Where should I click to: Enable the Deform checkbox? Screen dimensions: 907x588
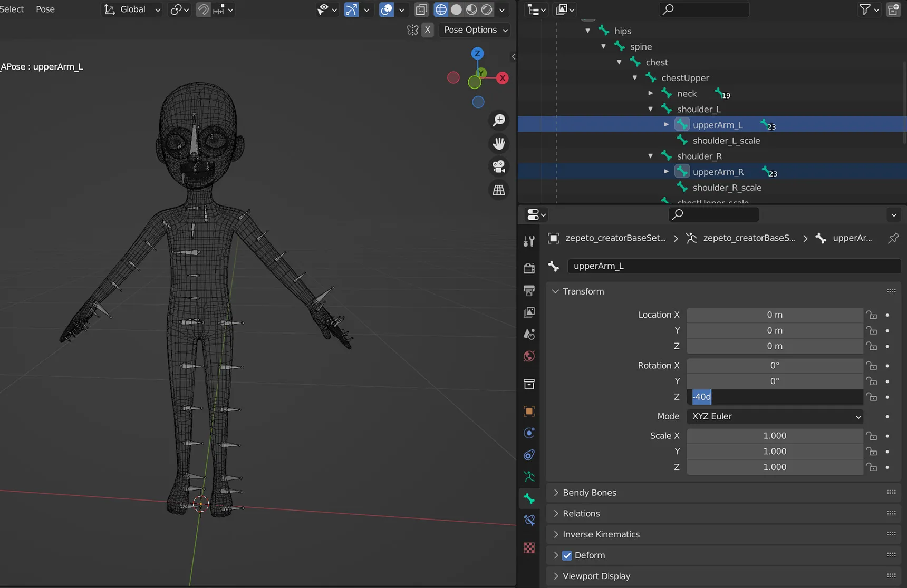[x=567, y=555]
